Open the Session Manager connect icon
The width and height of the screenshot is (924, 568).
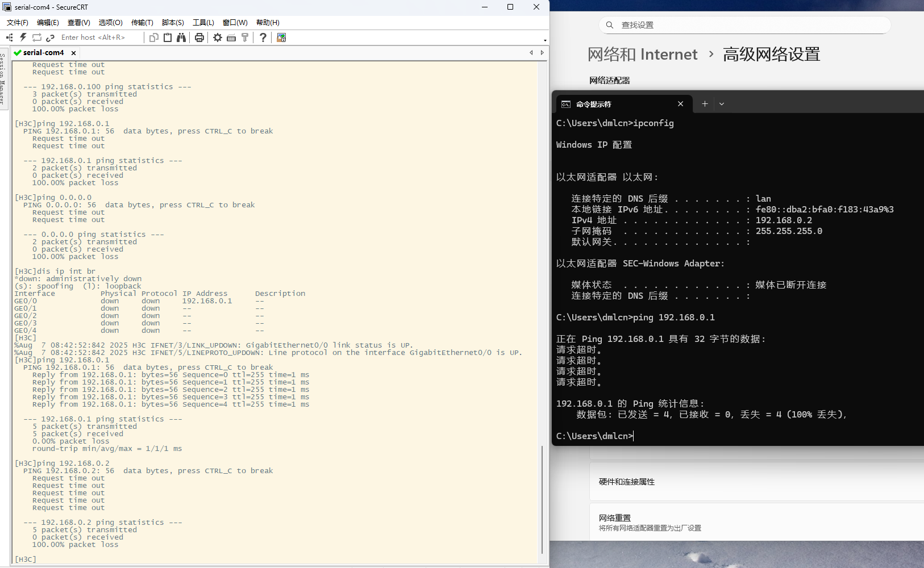[10, 37]
